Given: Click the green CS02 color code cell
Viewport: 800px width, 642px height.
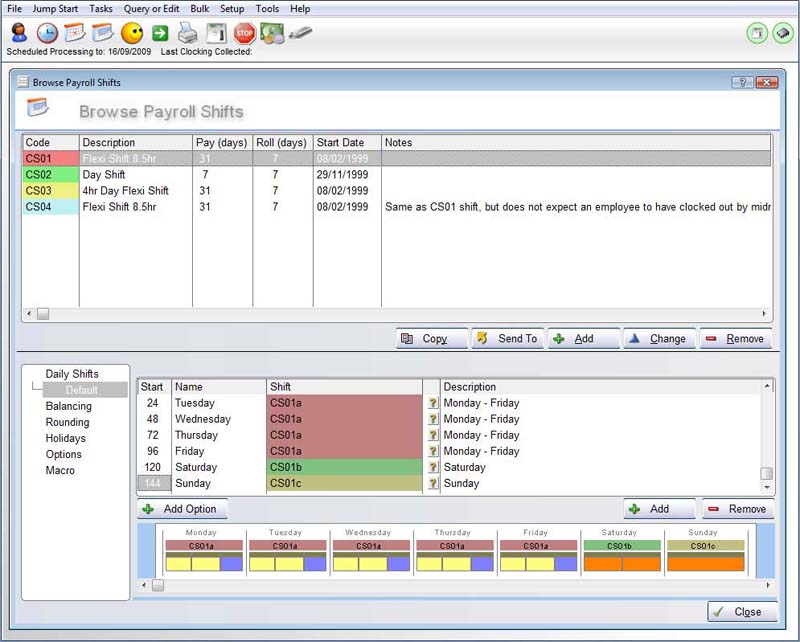Looking at the screenshot, I should [50, 175].
